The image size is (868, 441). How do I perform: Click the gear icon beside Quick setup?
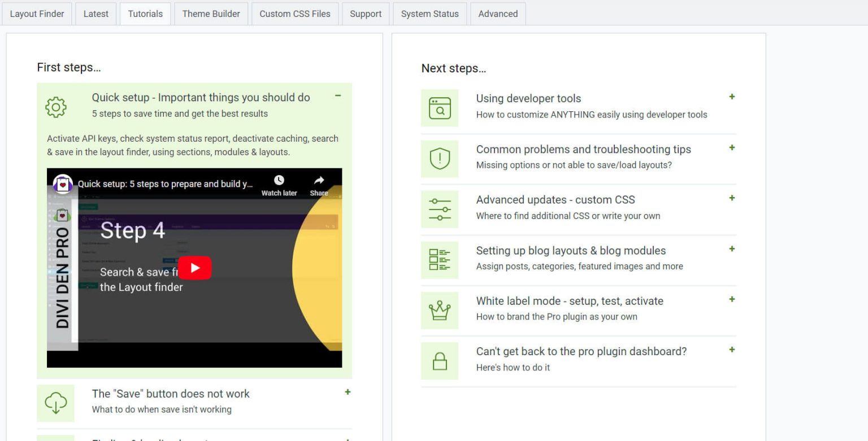pyautogui.click(x=55, y=107)
